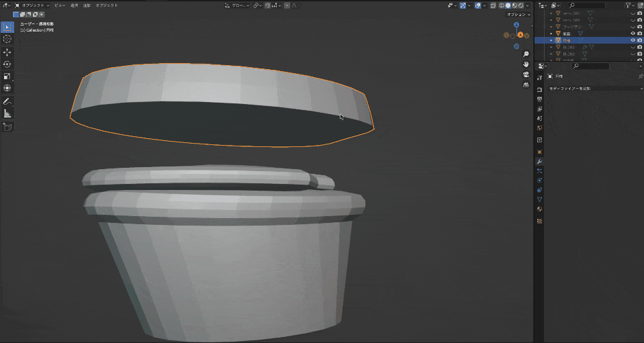Open the World properties tab
Screen dimensions: 644x343
tap(539, 128)
